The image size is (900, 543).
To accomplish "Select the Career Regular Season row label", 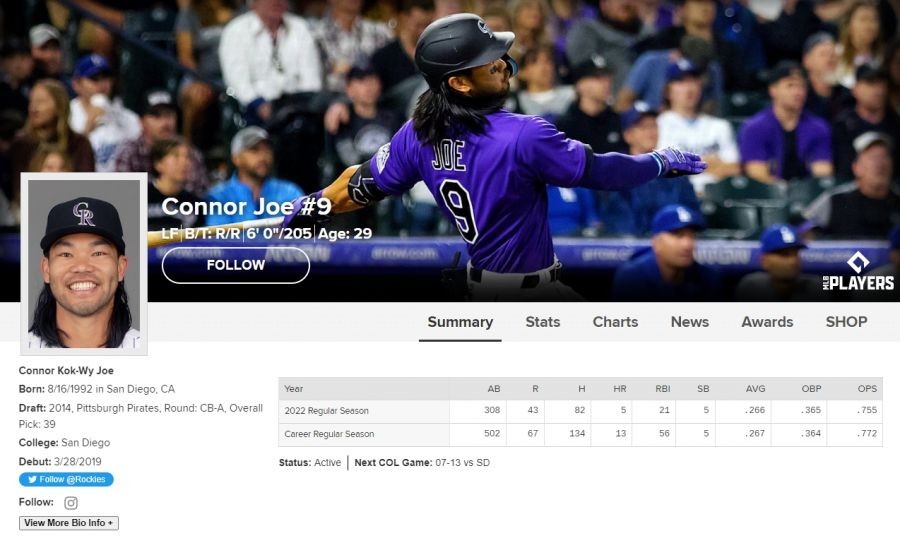I will tap(329, 434).
